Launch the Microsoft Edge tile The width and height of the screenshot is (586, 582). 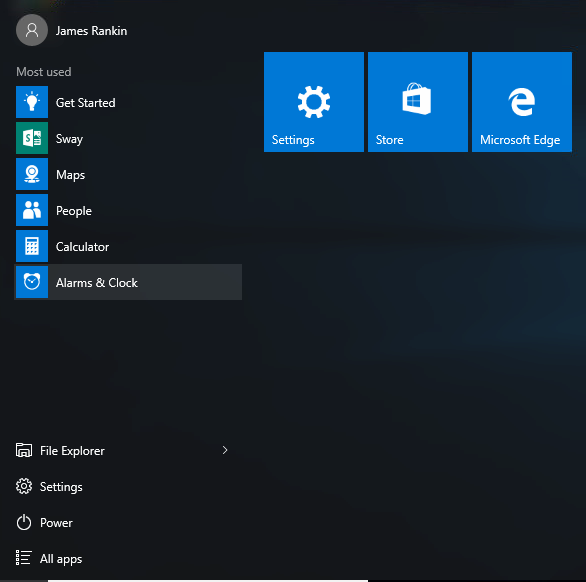click(522, 102)
